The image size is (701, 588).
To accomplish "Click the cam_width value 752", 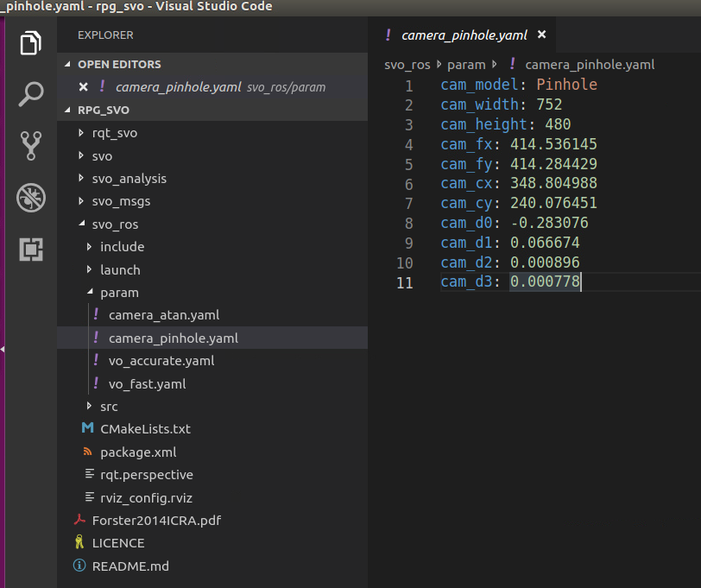I will (x=549, y=104).
